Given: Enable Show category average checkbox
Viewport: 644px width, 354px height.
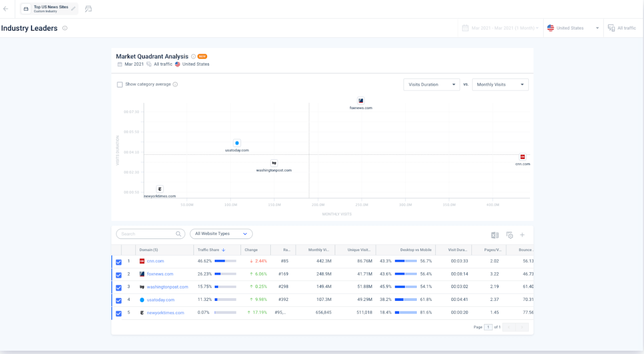Looking at the screenshot, I should 120,84.
